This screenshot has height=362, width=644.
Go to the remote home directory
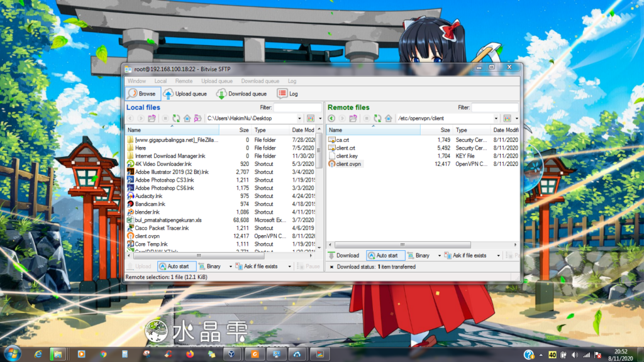(389, 118)
